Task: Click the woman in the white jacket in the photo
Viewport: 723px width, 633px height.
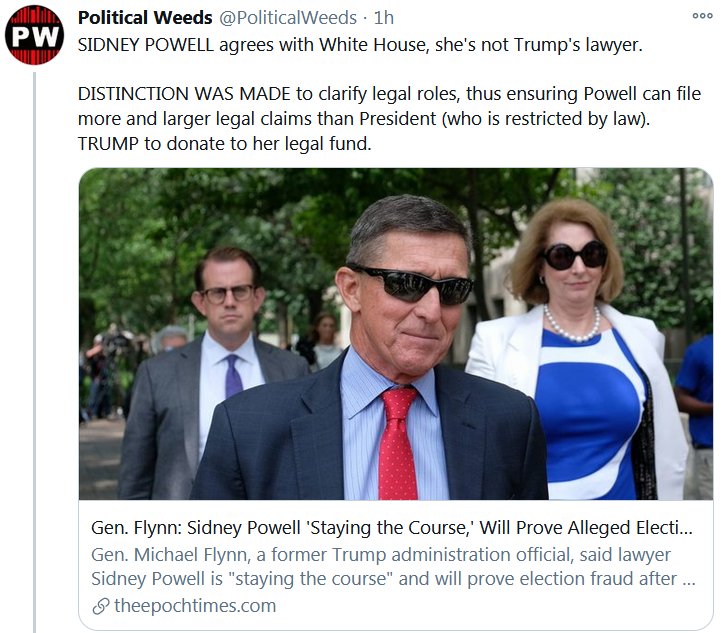Action: (580, 340)
